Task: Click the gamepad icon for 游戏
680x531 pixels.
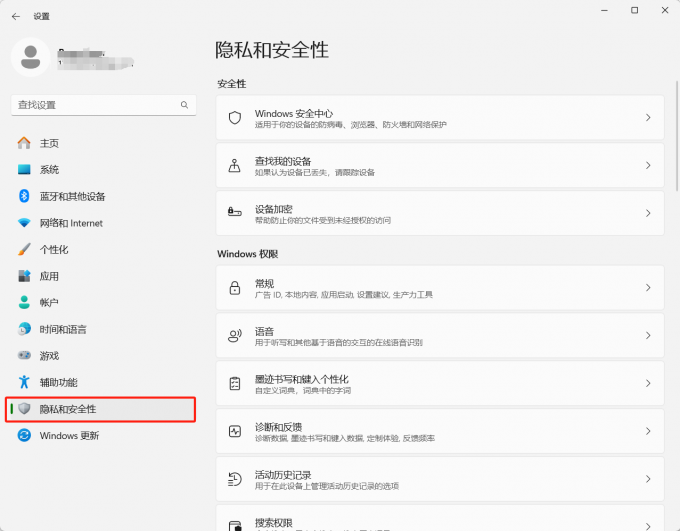Action: point(24,355)
